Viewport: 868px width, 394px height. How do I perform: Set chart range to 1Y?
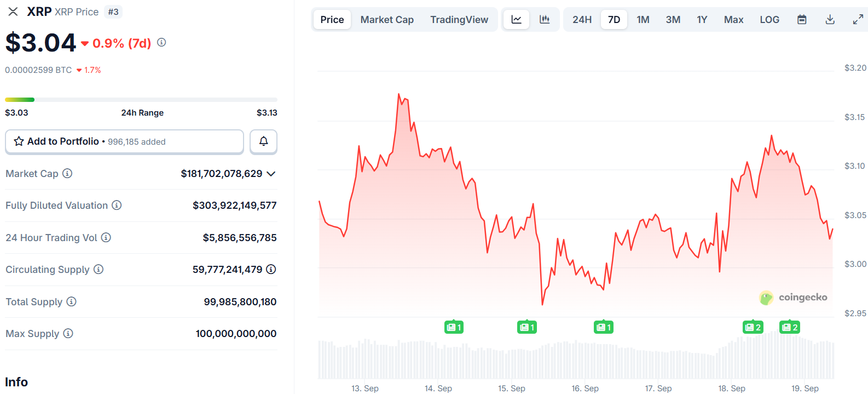(x=702, y=20)
